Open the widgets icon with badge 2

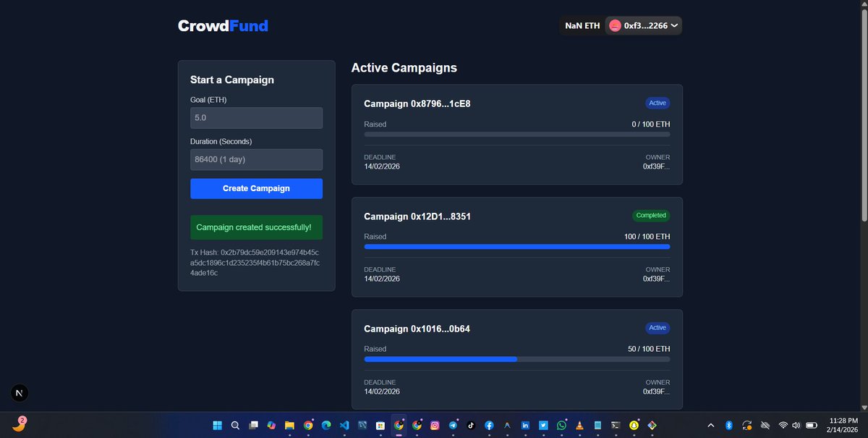[x=20, y=425]
